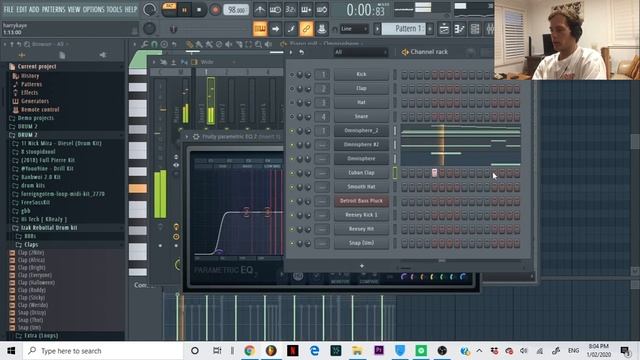Screen dimensions: 640x360
Task: Toggle the Snare channel mute LED
Action: tap(291, 117)
